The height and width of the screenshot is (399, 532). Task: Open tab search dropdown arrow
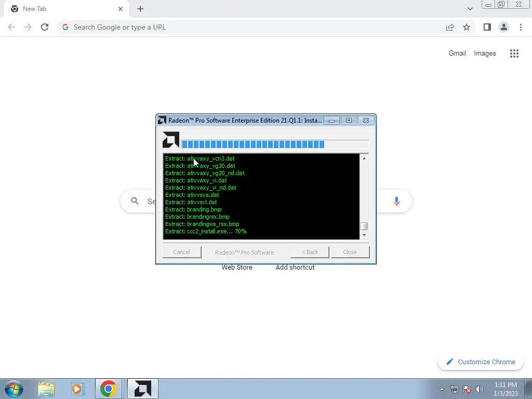click(470, 9)
